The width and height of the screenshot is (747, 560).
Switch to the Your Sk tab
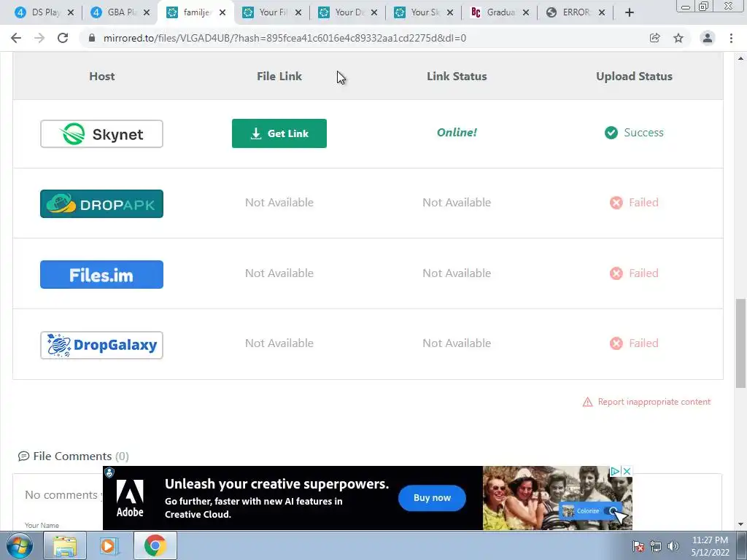[x=424, y=12]
